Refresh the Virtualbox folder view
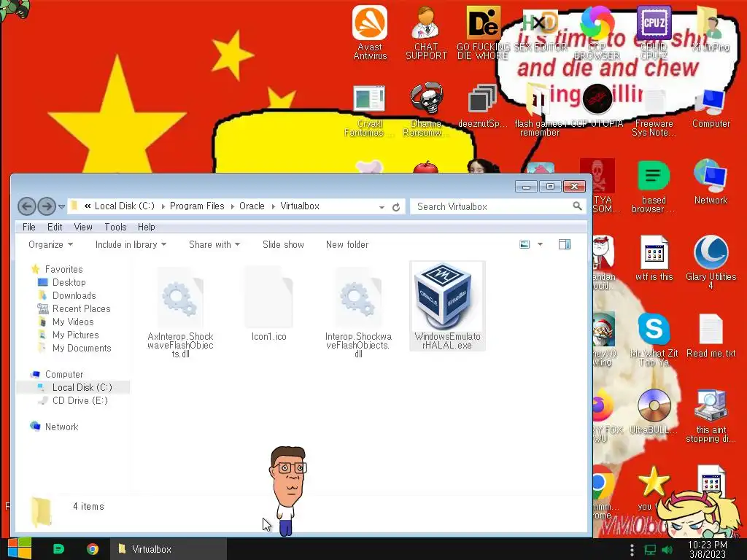747x560 pixels. point(396,207)
